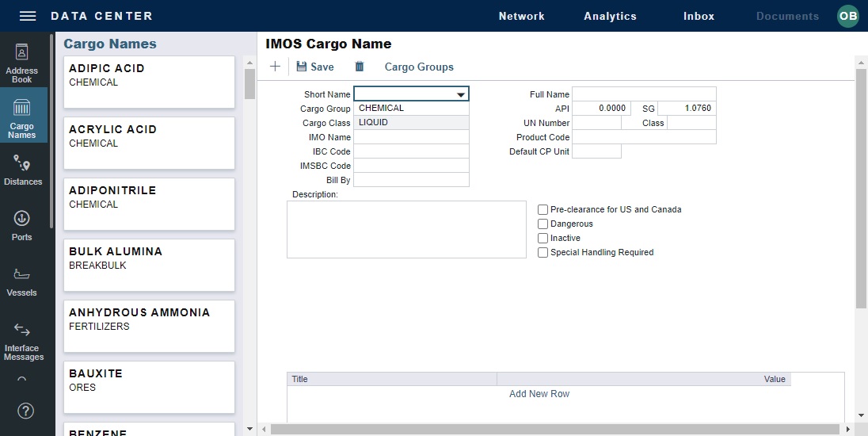Click the Add New Row link
The width and height of the screenshot is (868, 436).
tap(539, 394)
